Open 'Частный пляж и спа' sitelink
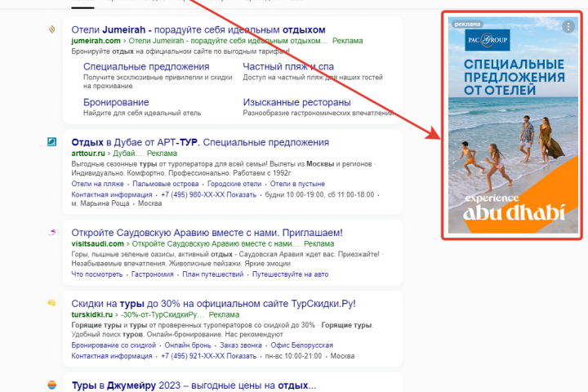The width and height of the screenshot is (588, 392). pos(288,66)
